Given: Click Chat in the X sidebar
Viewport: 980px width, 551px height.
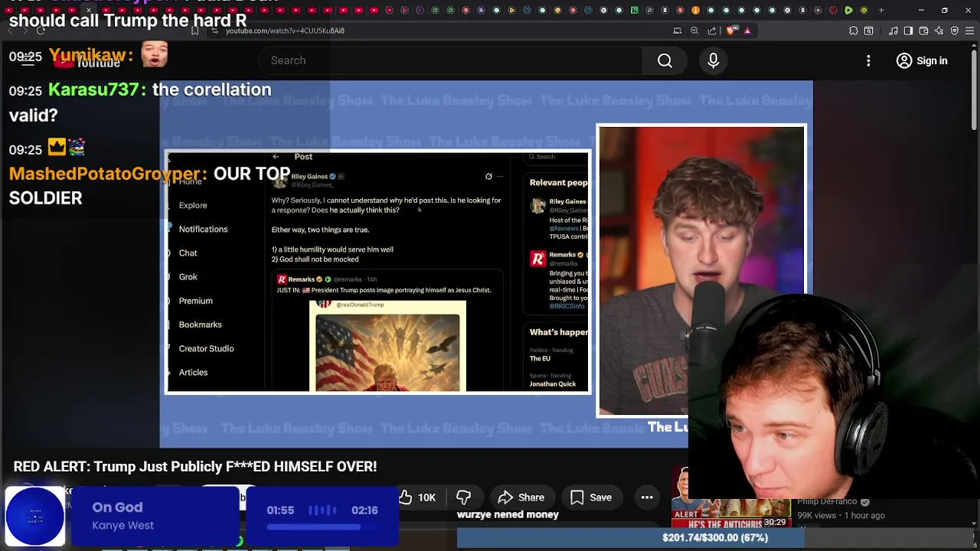Looking at the screenshot, I should click(x=188, y=253).
